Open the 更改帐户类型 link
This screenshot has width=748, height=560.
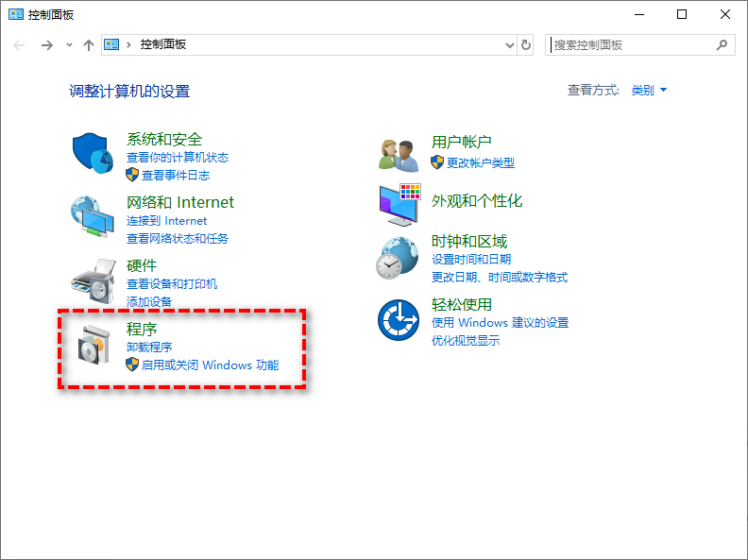click(x=480, y=162)
